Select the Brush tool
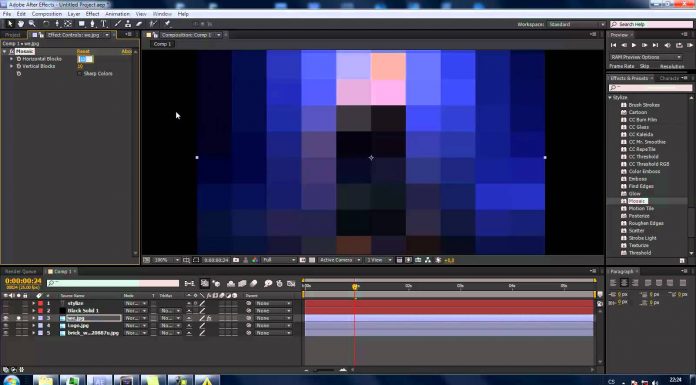696x385 pixels. [x=118, y=24]
